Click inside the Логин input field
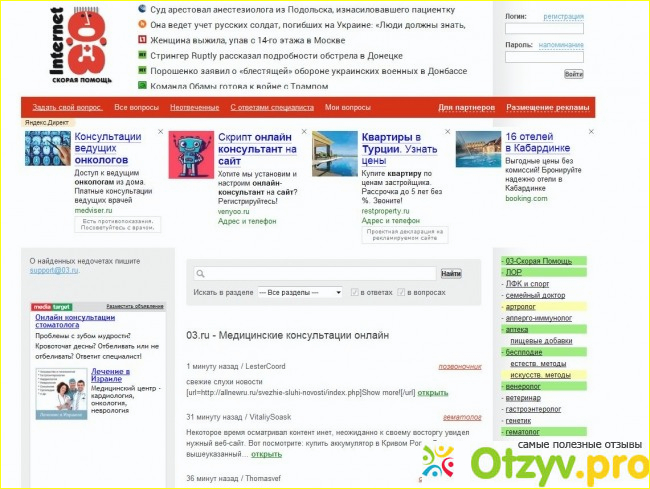This screenshot has height=489, width=650. pos(544,29)
